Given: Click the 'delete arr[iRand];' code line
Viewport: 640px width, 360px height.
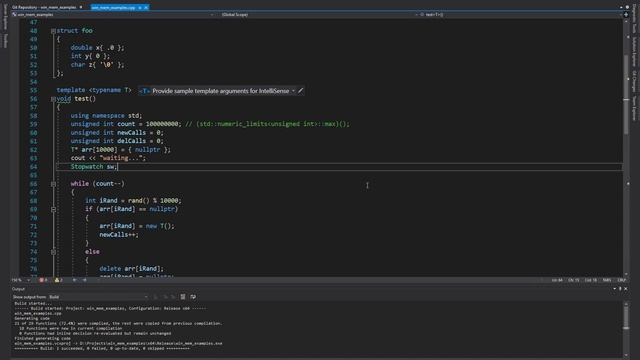Looking at the screenshot, I should (131, 269).
